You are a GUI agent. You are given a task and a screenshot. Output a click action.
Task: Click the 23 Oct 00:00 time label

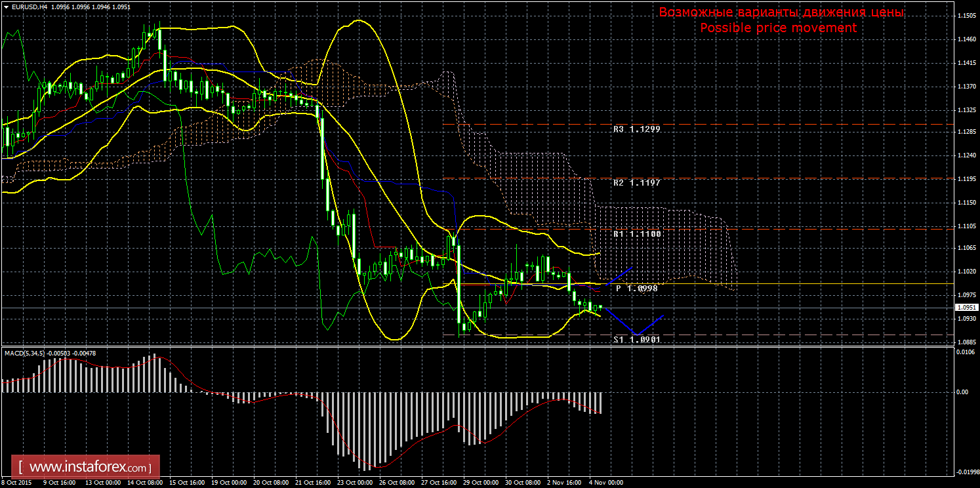356,483
